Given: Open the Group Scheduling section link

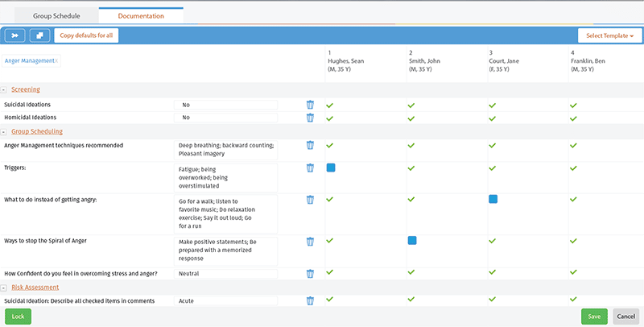Looking at the screenshot, I should (37, 131).
